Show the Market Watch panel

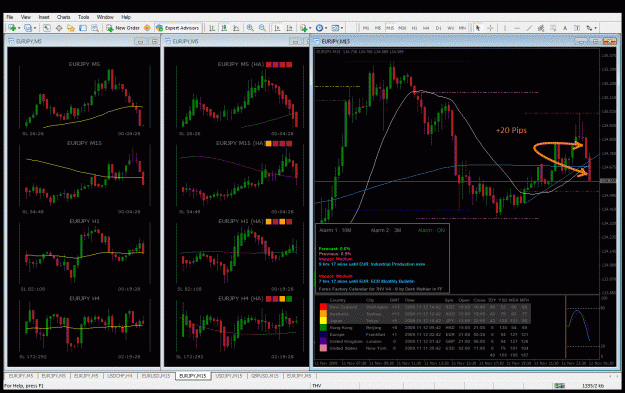[47, 28]
